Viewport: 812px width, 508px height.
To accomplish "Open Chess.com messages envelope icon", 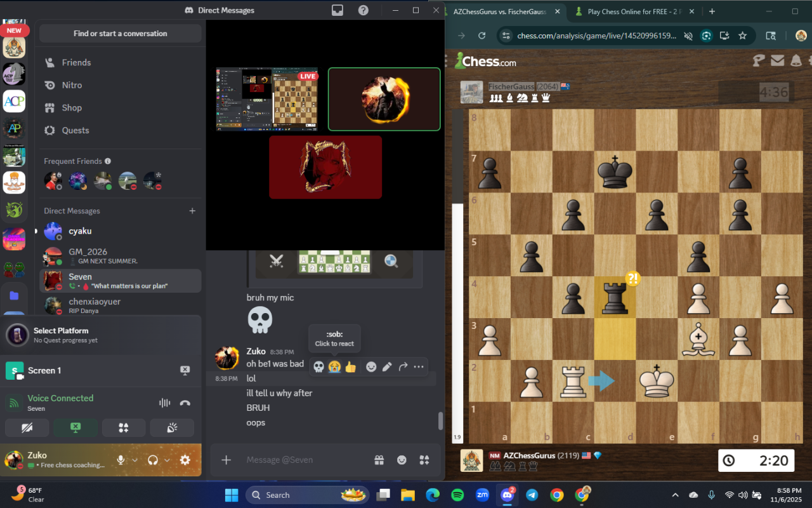I will pyautogui.click(x=777, y=61).
